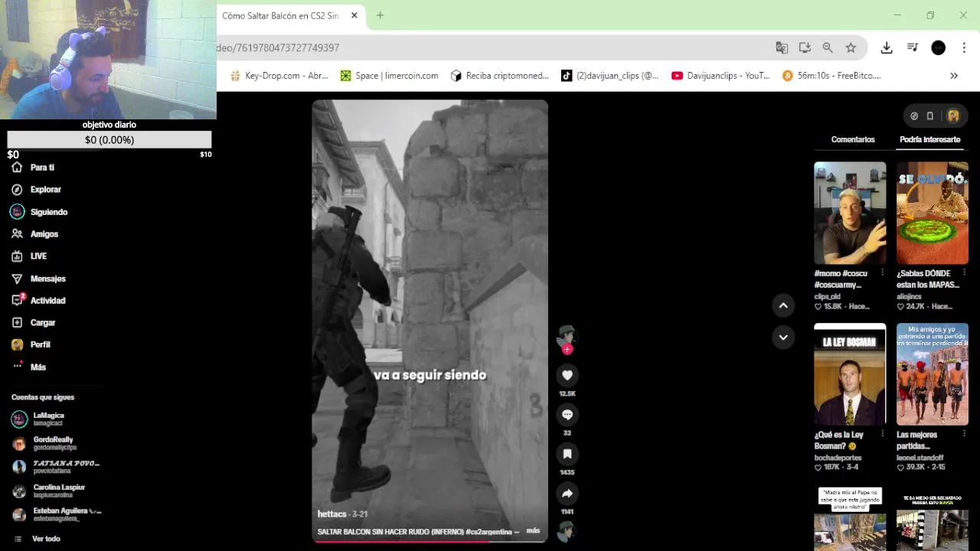Open Chrome downloads icon

(887, 47)
